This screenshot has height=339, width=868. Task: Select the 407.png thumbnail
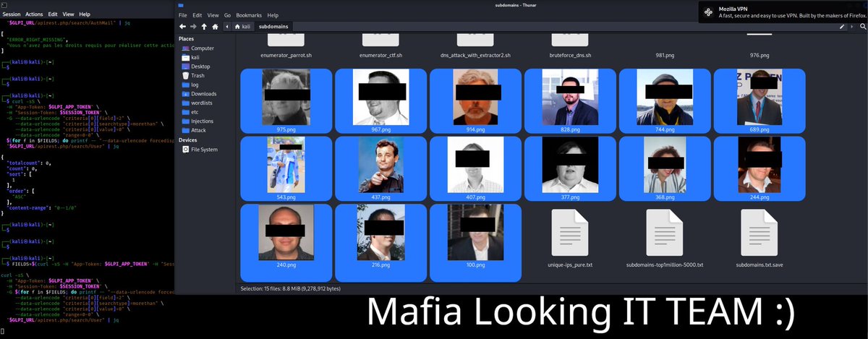click(x=475, y=164)
